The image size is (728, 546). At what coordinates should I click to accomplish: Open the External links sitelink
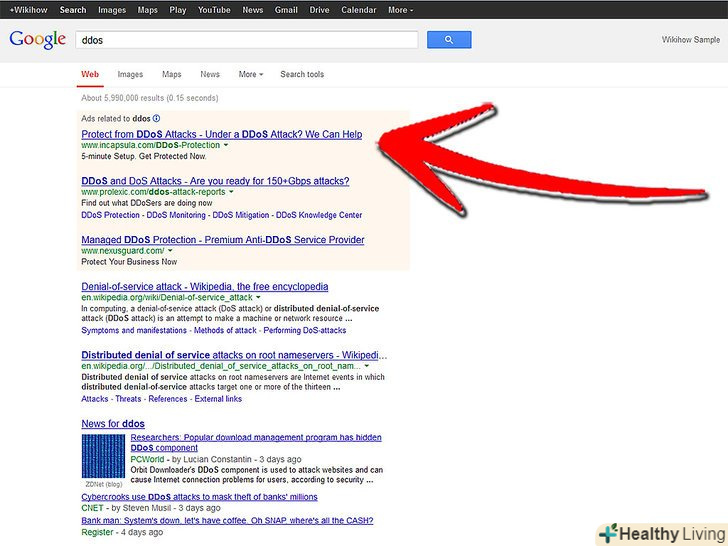pyautogui.click(x=218, y=399)
